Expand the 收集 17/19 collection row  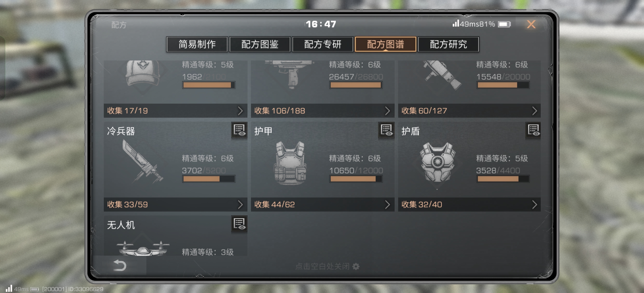click(x=175, y=111)
